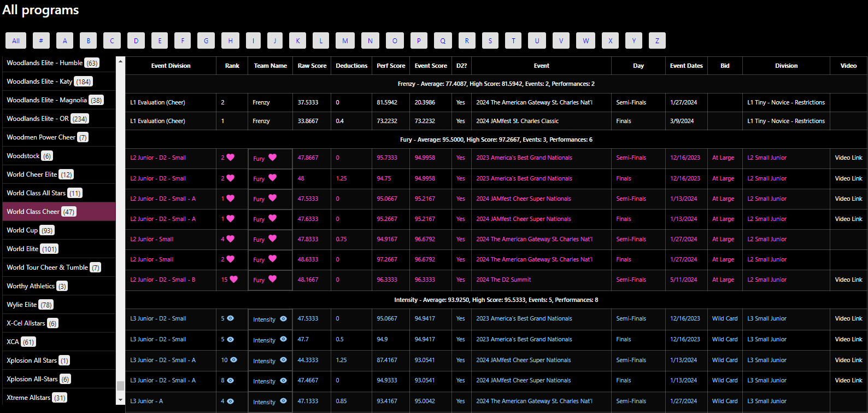Click the eye icon beside rank 10

[x=233, y=359]
